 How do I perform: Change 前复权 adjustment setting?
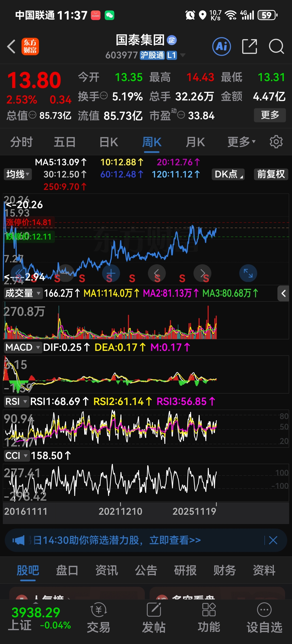coord(271,174)
